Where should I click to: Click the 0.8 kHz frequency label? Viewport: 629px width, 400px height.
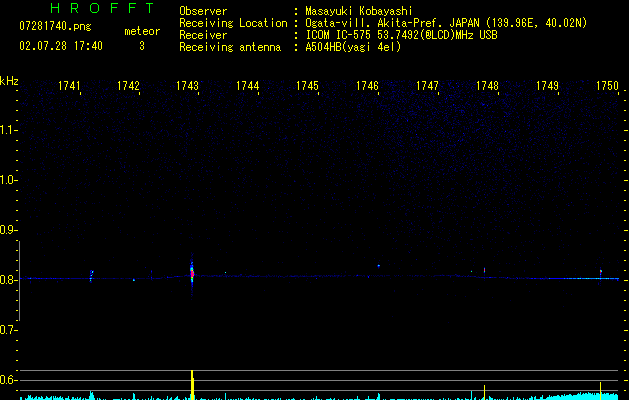(8, 280)
